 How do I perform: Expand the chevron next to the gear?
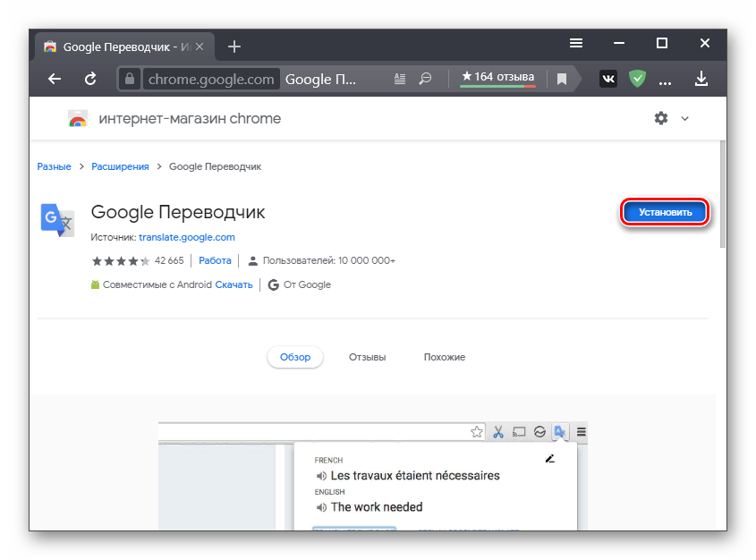click(x=684, y=118)
